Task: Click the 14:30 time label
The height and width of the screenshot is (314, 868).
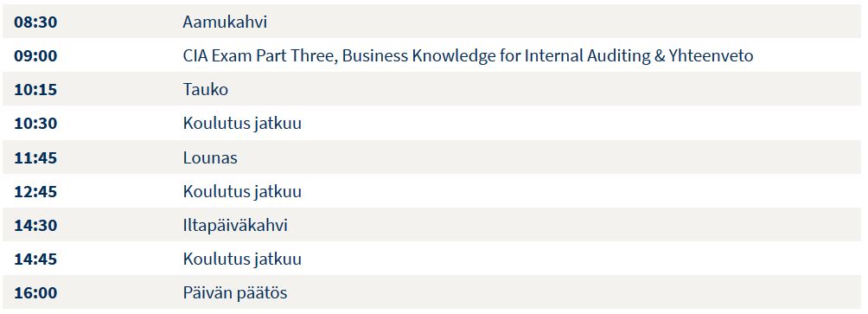Action: (35, 226)
